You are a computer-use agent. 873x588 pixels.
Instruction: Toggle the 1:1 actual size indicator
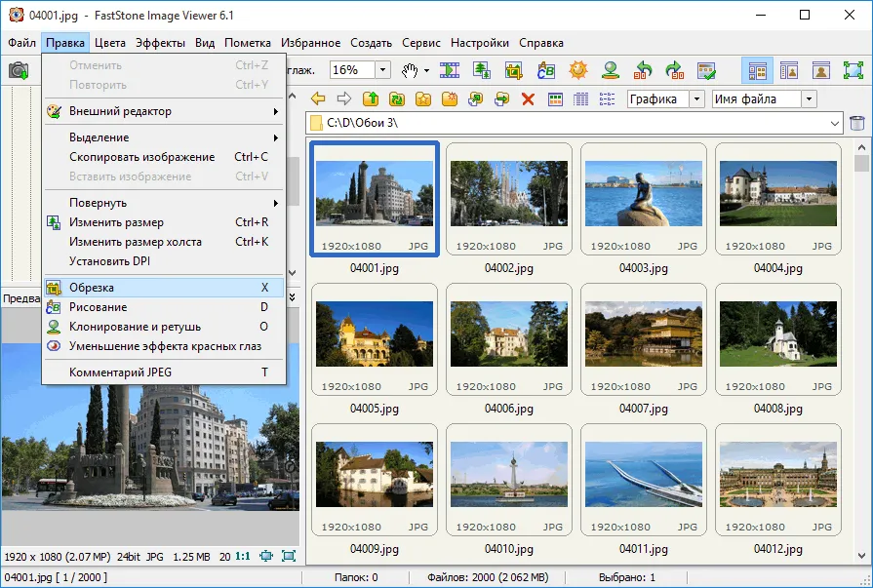click(242, 556)
